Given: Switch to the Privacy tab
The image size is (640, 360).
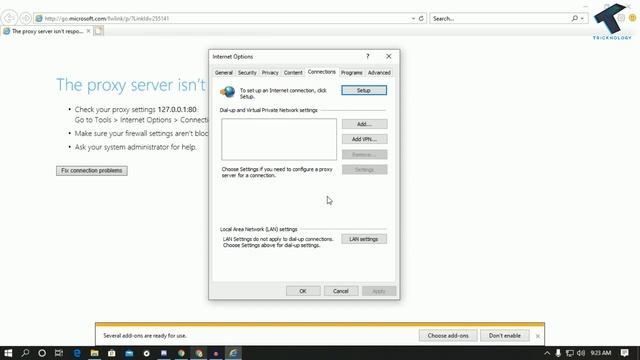Looking at the screenshot, I should click(x=270, y=73).
